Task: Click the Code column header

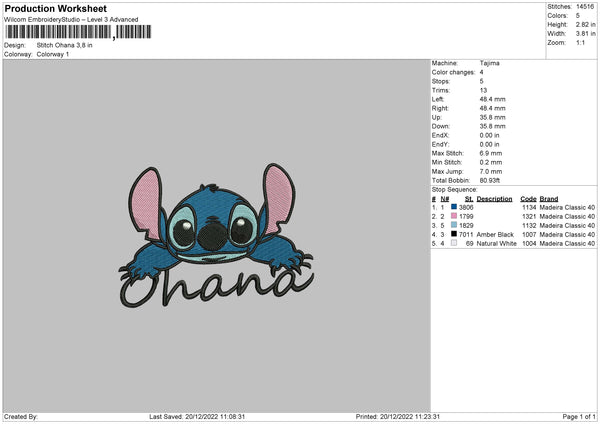Action: tap(528, 199)
